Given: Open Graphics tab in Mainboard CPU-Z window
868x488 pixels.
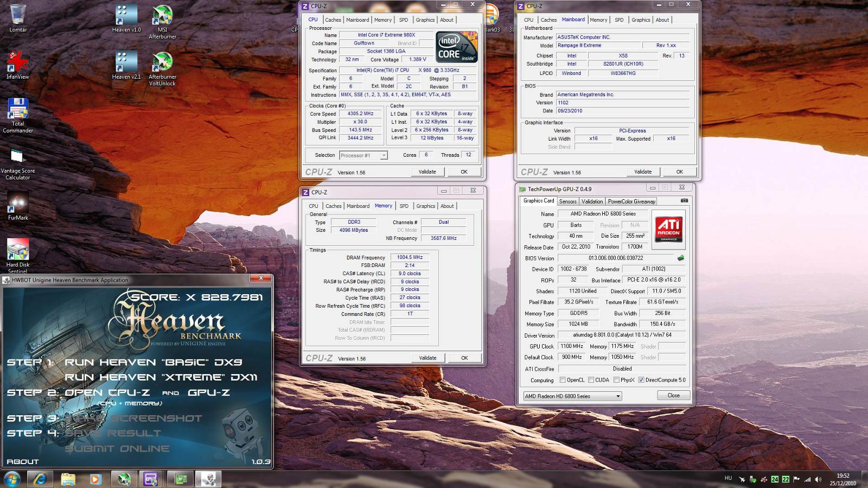Looking at the screenshot, I should pos(641,20).
